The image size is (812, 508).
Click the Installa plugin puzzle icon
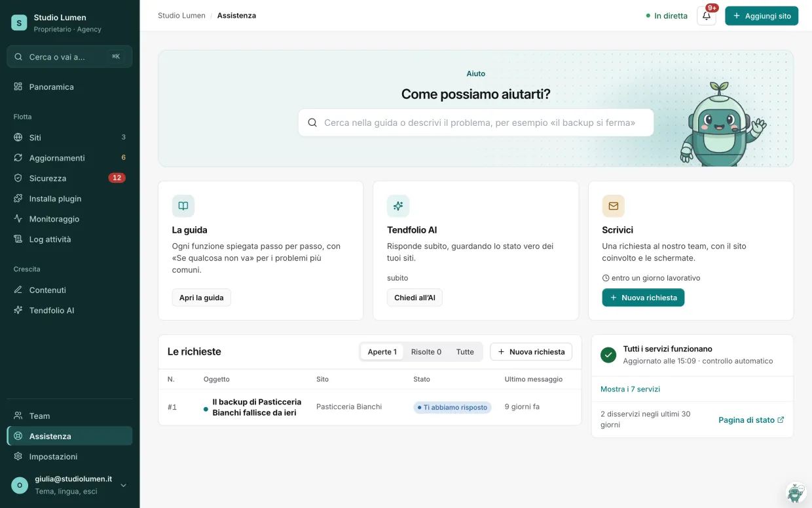[x=18, y=199]
